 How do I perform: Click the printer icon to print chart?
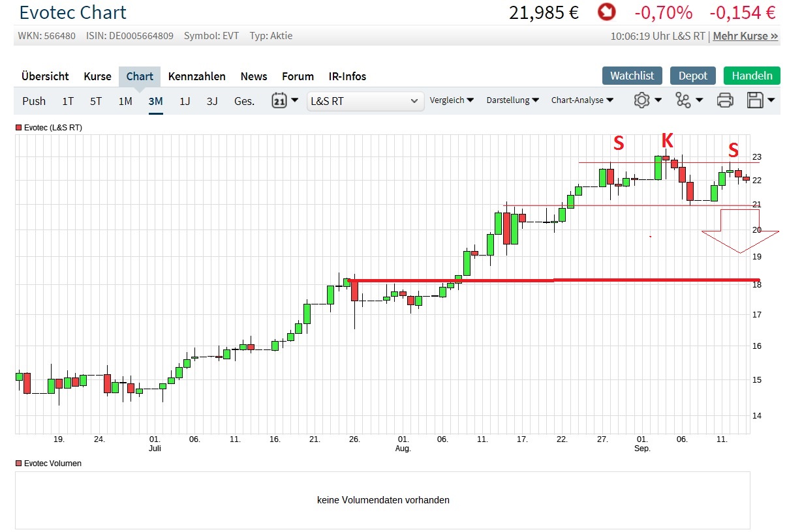click(x=724, y=101)
